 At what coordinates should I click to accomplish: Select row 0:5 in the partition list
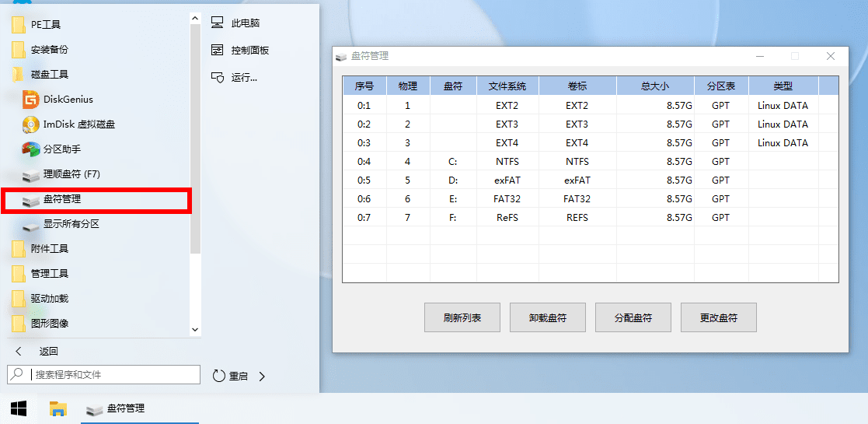(x=590, y=180)
